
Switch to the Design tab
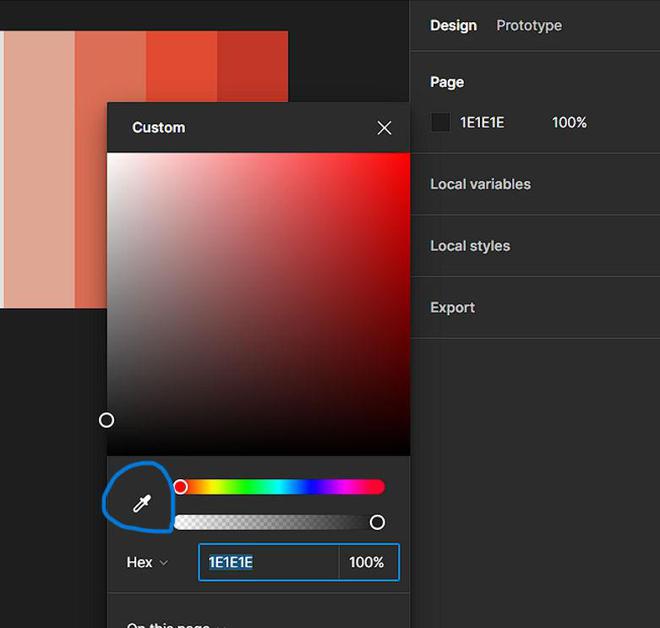click(x=453, y=25)
